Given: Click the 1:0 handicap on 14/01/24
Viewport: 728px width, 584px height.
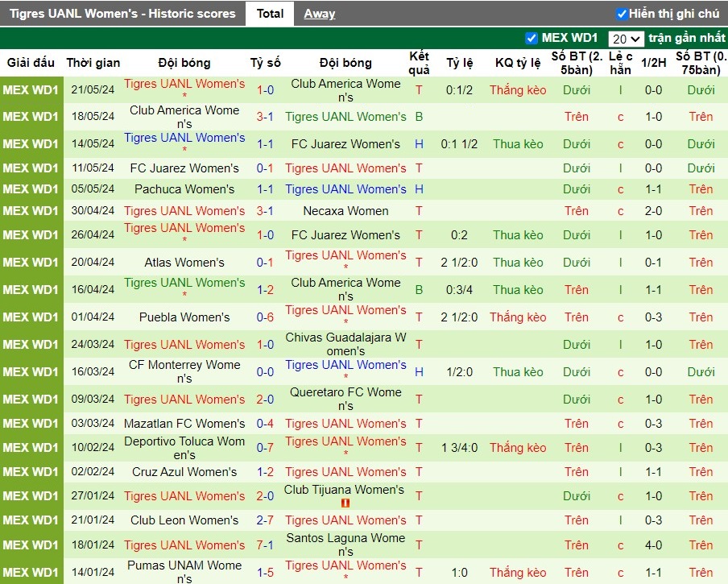Looking at the screenshot, I should (459, 573).
